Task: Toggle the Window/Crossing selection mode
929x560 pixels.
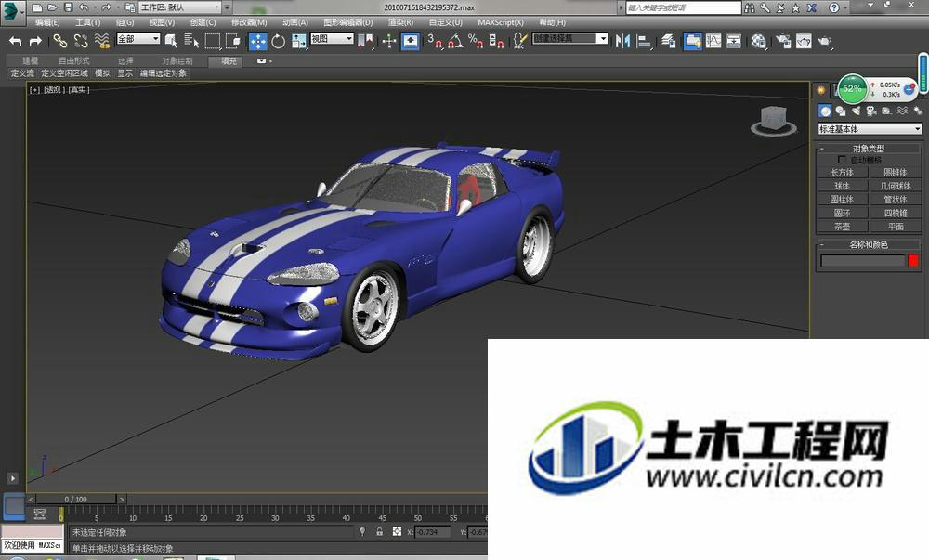Action: pyautogui.click(x=233, y=41)
